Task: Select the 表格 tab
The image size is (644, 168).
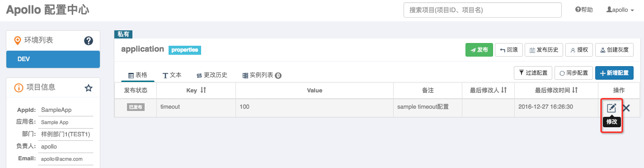Action: pyautogui.click(x=138, y=75)
